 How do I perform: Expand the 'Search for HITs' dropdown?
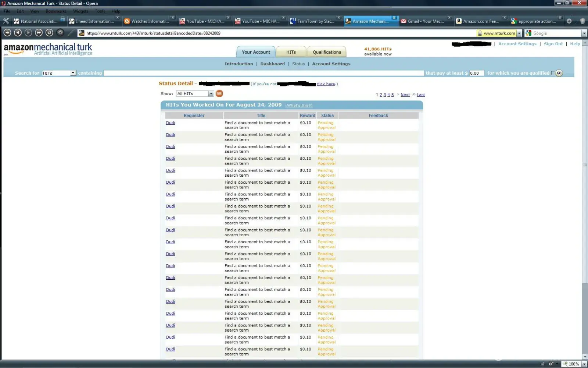click(73, 73)
